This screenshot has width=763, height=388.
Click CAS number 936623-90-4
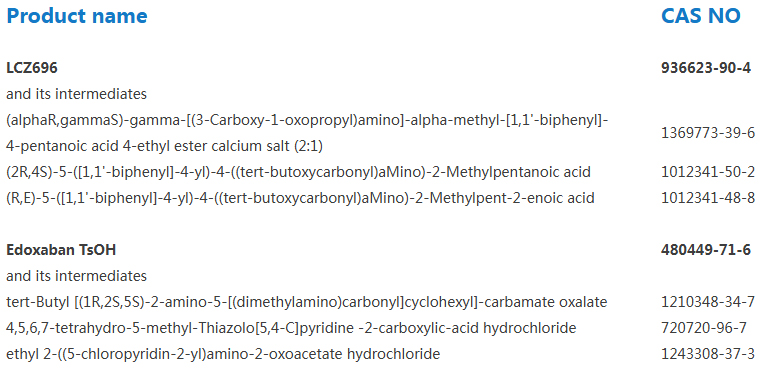tap(706, 68)
